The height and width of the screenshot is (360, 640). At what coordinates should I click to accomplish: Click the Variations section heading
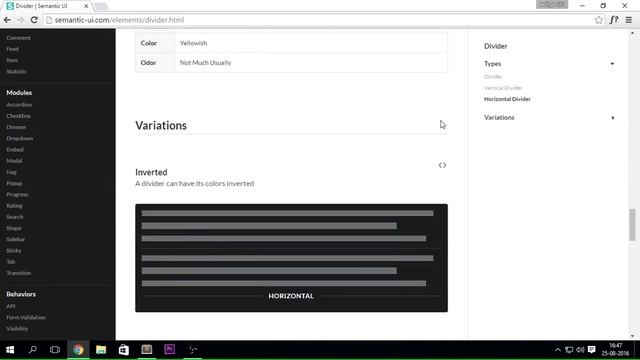[161, 125]
